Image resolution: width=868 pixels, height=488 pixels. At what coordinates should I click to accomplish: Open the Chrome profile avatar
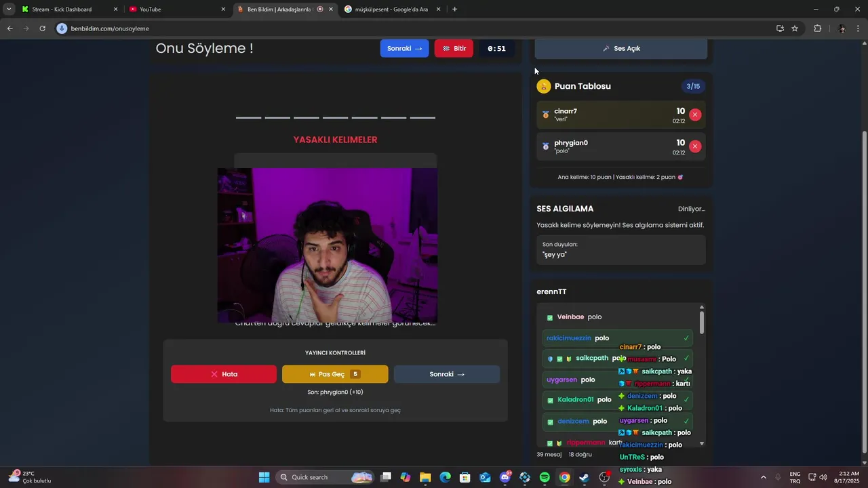(842, 28)
